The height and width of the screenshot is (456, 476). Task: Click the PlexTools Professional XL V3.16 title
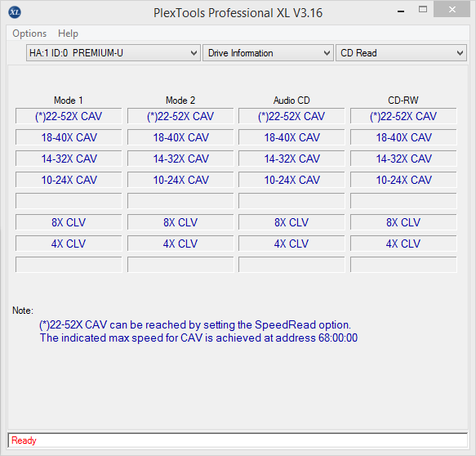point(238,13)
